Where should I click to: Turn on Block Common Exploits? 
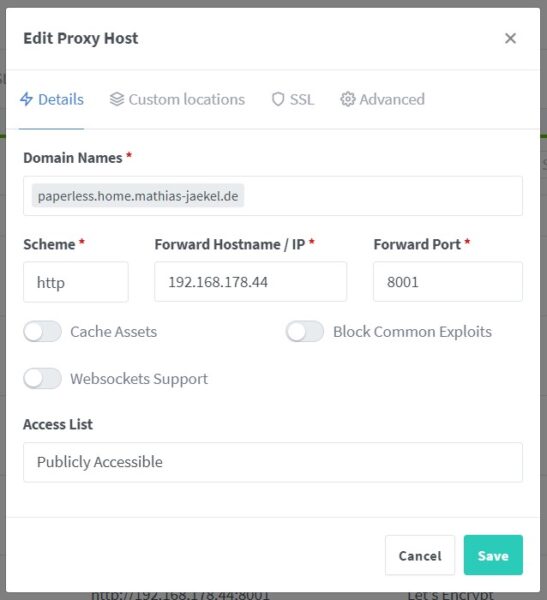[305, 331]
